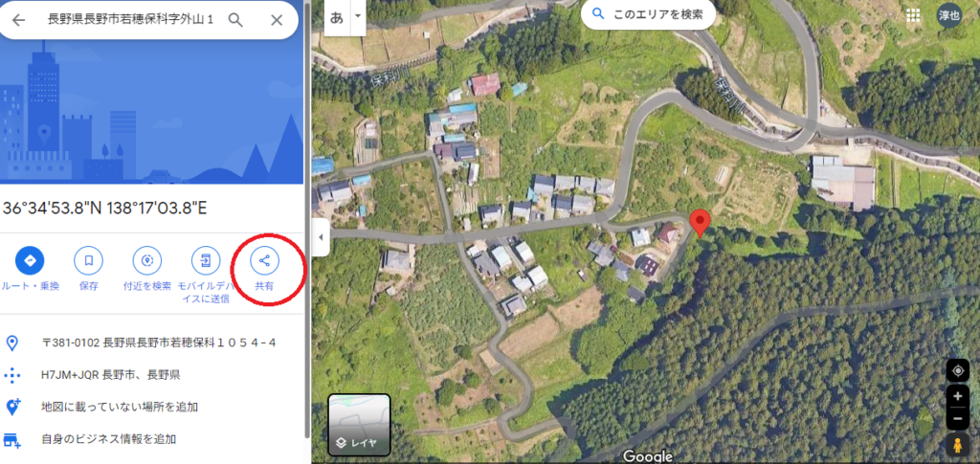Screen dimensions: 980x464
Task: Zoom out with minus button
Action: point(957,418)
